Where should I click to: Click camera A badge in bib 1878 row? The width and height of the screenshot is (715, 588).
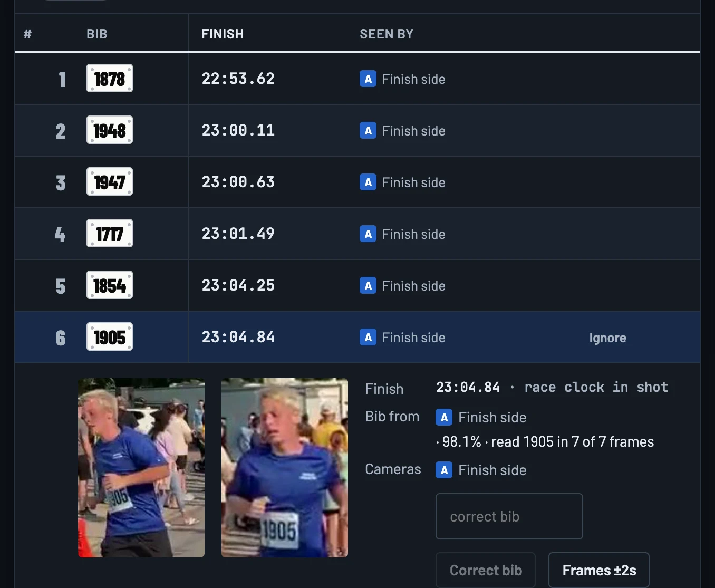click(368, 79)
